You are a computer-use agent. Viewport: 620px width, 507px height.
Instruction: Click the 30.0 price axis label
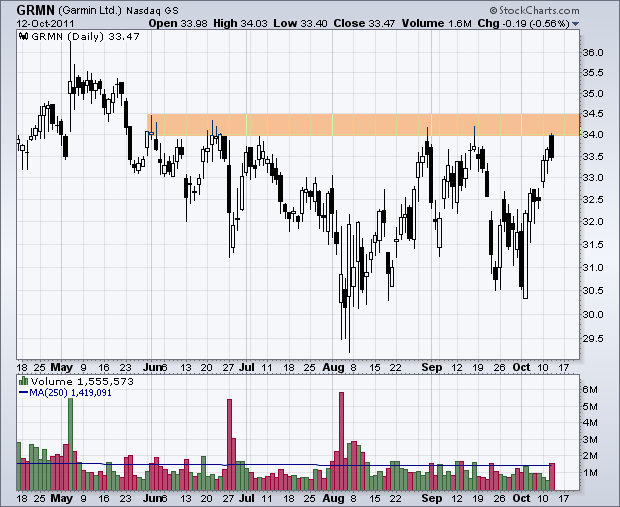pyautogui.click(x=593, y=315)
